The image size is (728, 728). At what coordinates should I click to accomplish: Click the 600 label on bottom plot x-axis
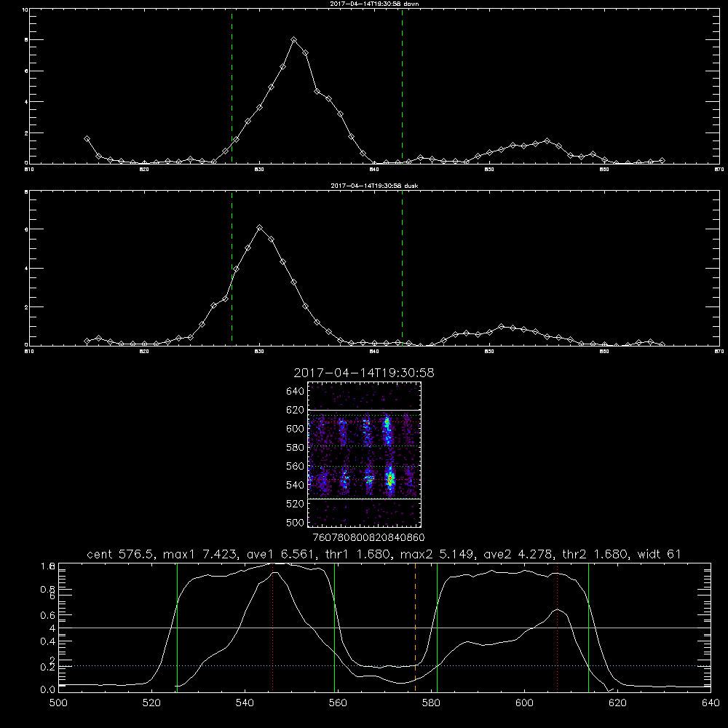point(524,703)
